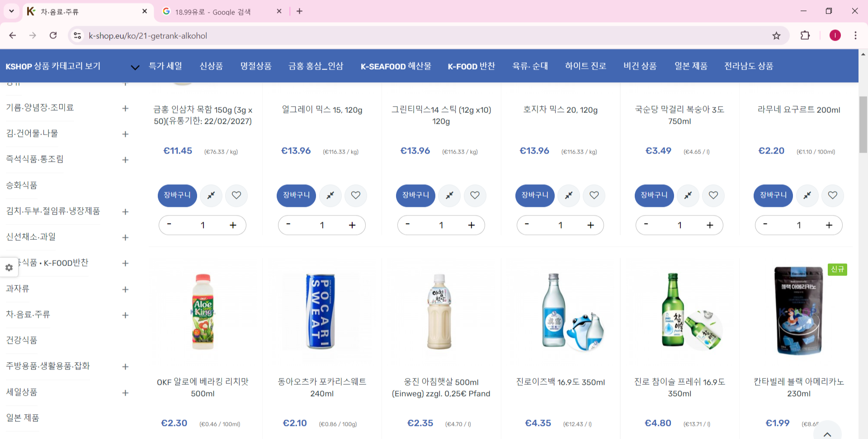This screenshot has height=439, width=868.
Task: Close the Google 검색 tab
Action: (x=279, y=11)
